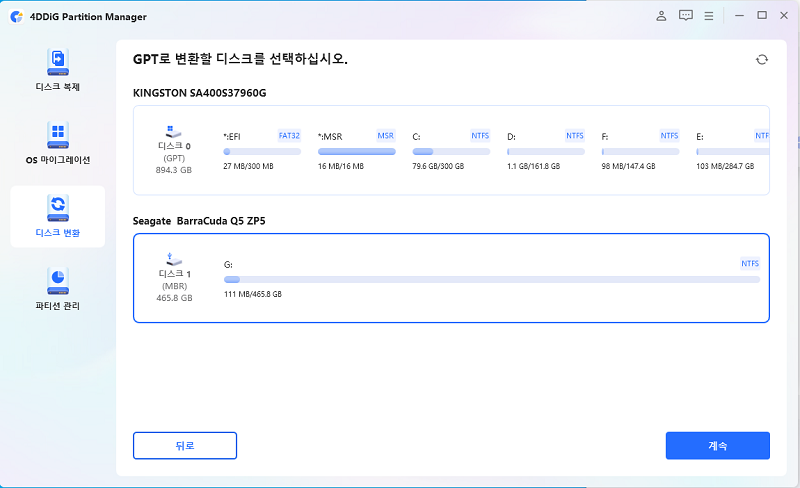Open the hamburger menu icon

(709, 16)
